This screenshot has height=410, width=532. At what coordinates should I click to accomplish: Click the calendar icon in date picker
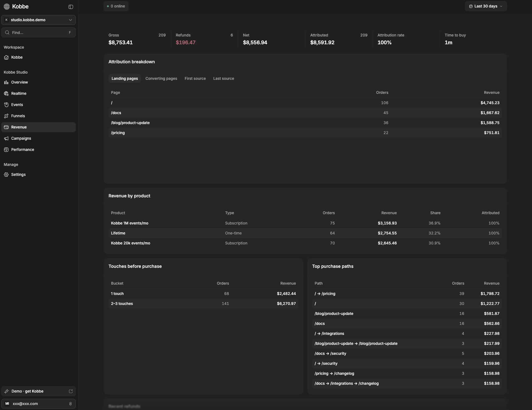coord(471,6)
